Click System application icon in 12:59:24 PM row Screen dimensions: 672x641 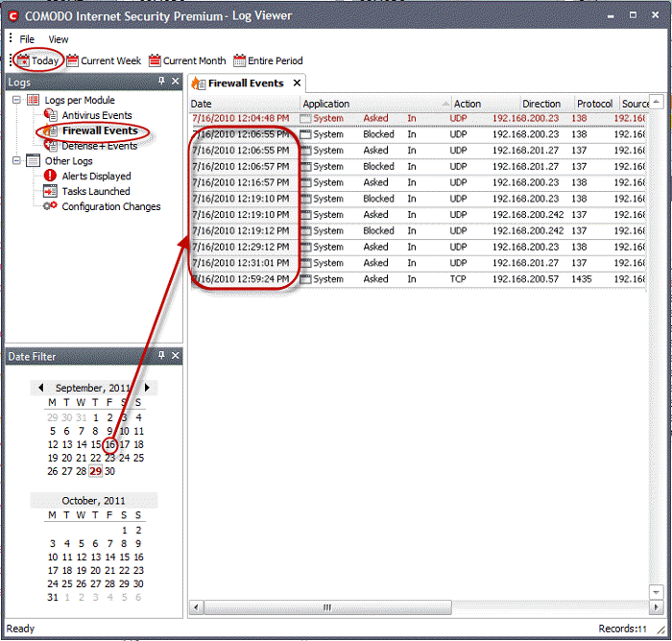coord(305,279)
